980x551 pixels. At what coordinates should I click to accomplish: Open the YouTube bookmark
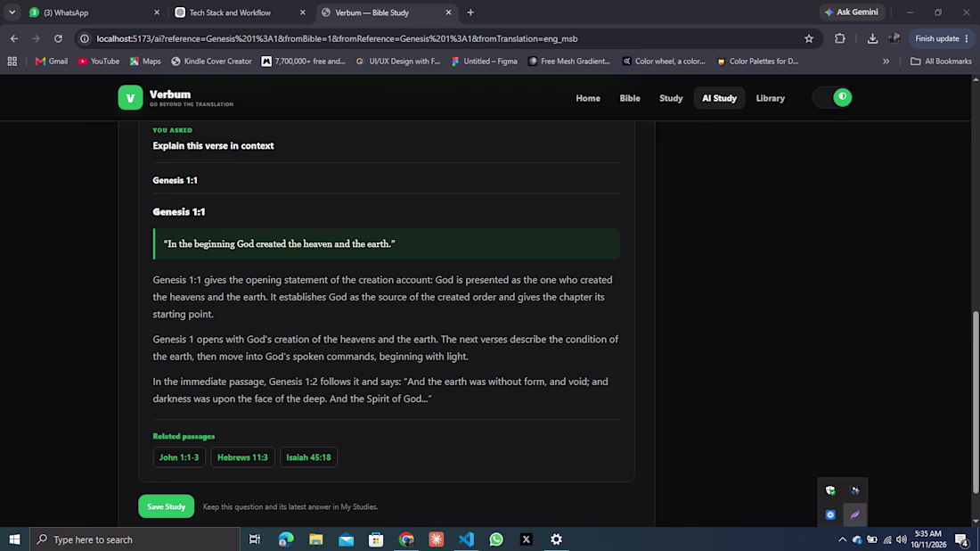[99, 62]
